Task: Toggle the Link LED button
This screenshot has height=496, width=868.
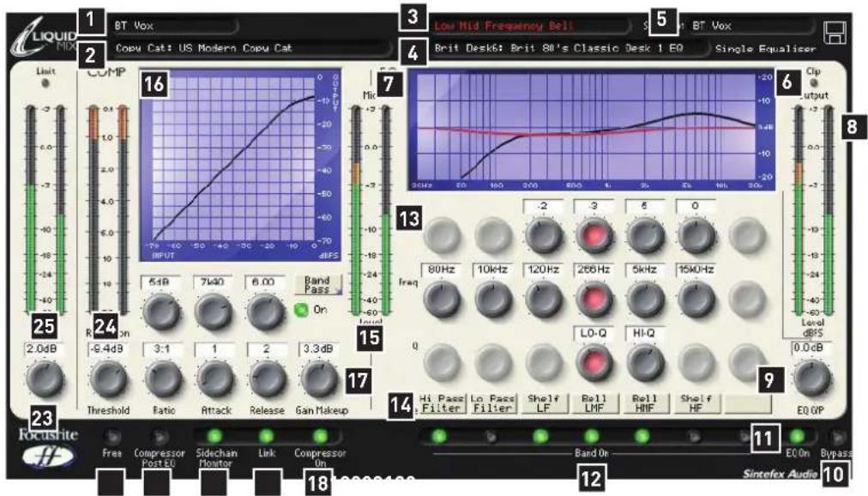Action: [267, 436]
